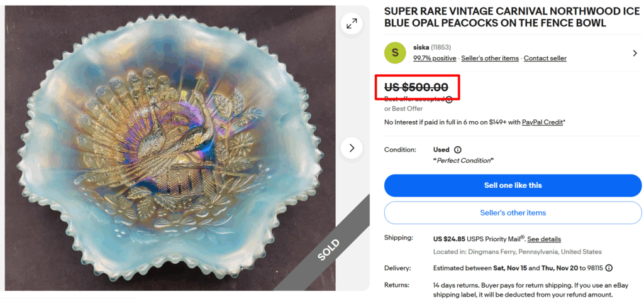The image size is (644, 299).
Task: Open info icon next to Used condition
Action: point(458,150)
